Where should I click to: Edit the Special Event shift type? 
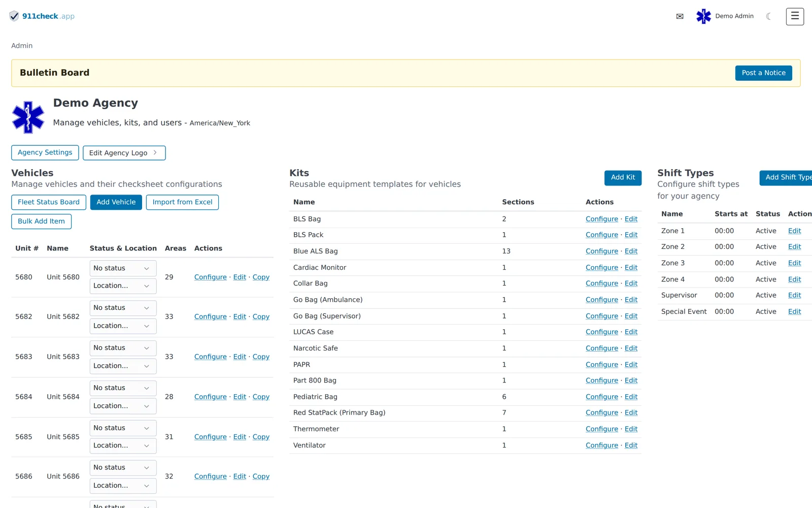pos(794,312)
